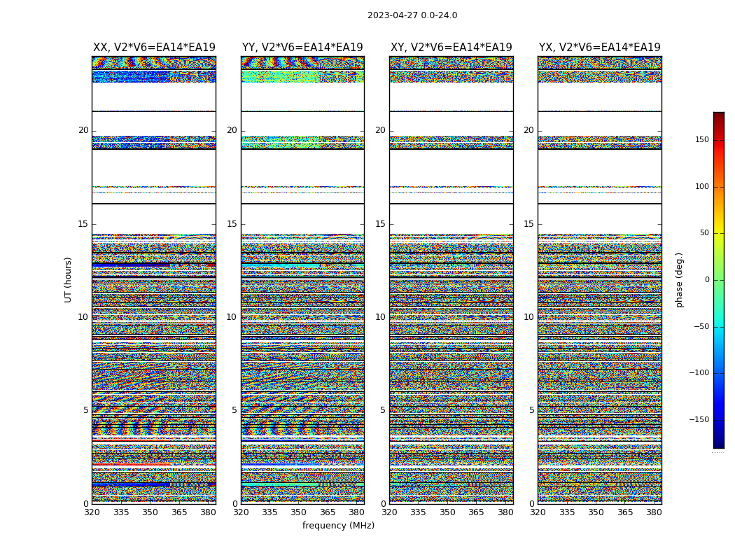Select the XY, V2*V6=EA14*EA19 panel title
Viewport: 735px width, 560px height.
451,48
